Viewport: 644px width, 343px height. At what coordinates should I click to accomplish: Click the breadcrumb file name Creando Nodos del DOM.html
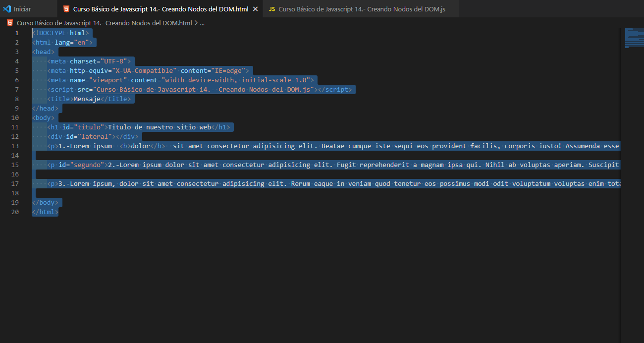104,23
